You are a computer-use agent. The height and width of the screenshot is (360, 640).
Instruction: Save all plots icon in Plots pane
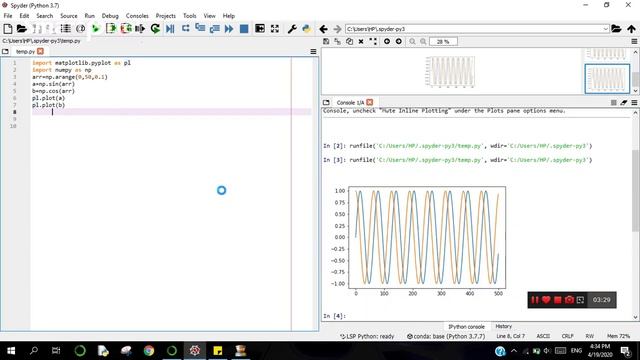tap(337, 41)
